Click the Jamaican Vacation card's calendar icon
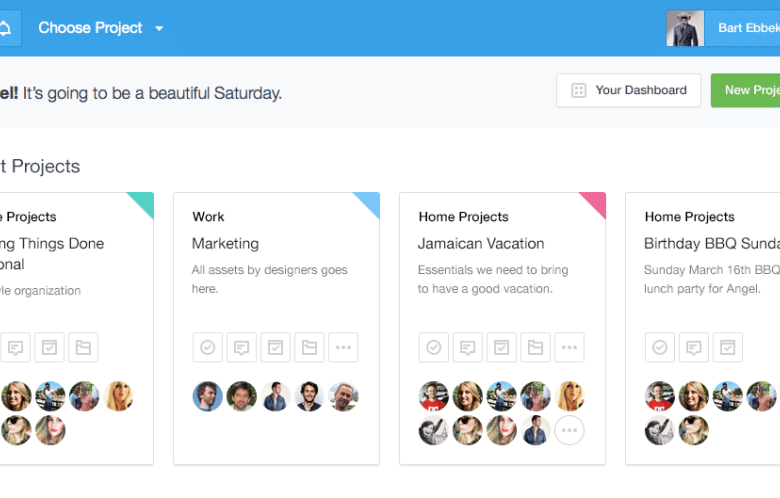The width and height of the screenshot is (780, 498). click(x=502, y=347)
